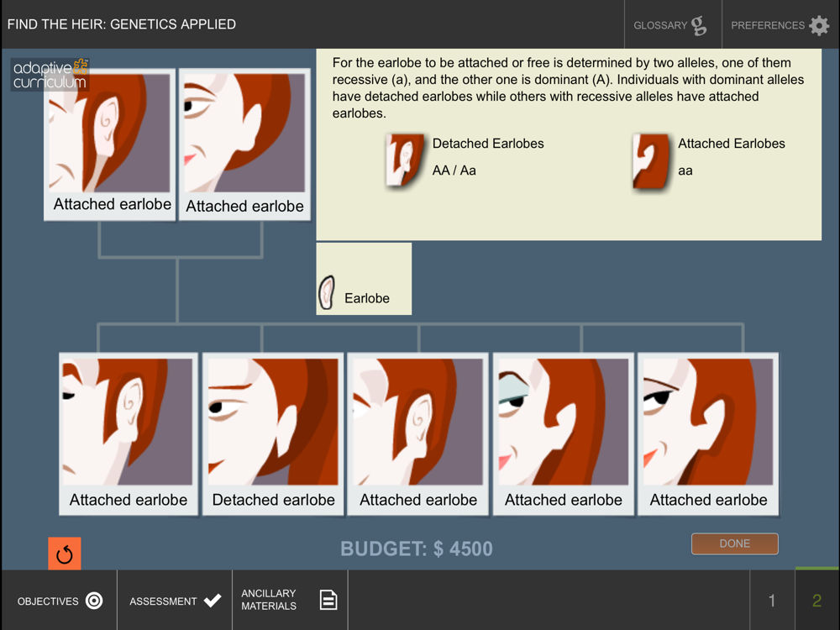
Task: Click the Preferences gear icon
Action: [819, 25]
